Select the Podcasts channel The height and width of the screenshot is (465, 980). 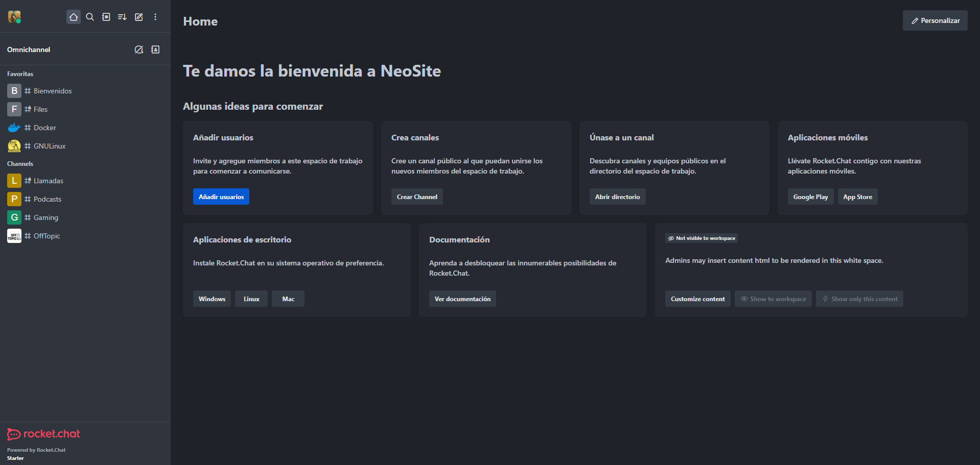tap(48, 199)
